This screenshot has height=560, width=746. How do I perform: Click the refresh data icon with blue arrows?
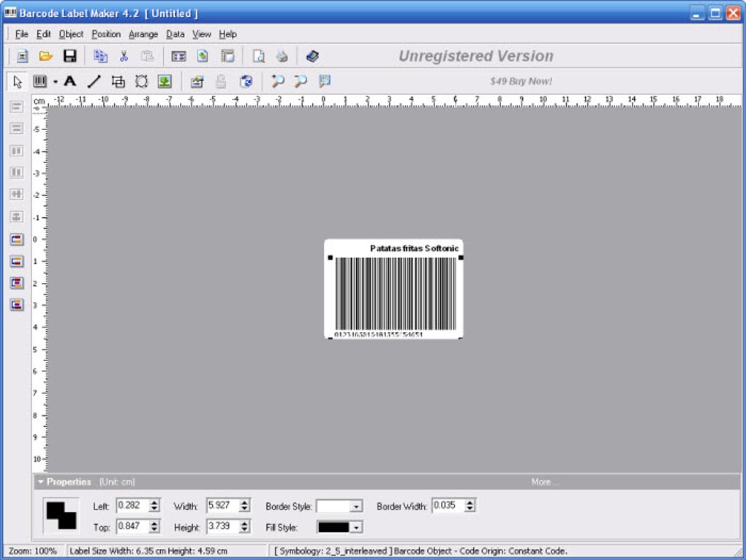(246, 81)
